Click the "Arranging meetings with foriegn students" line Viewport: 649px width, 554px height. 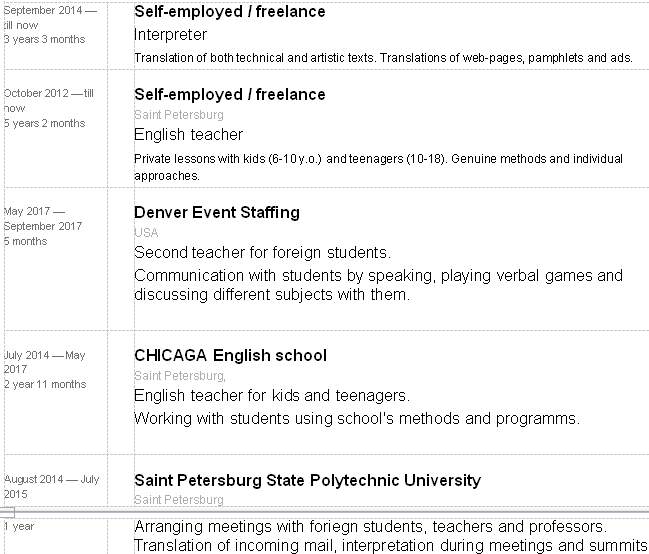[369, 526]
